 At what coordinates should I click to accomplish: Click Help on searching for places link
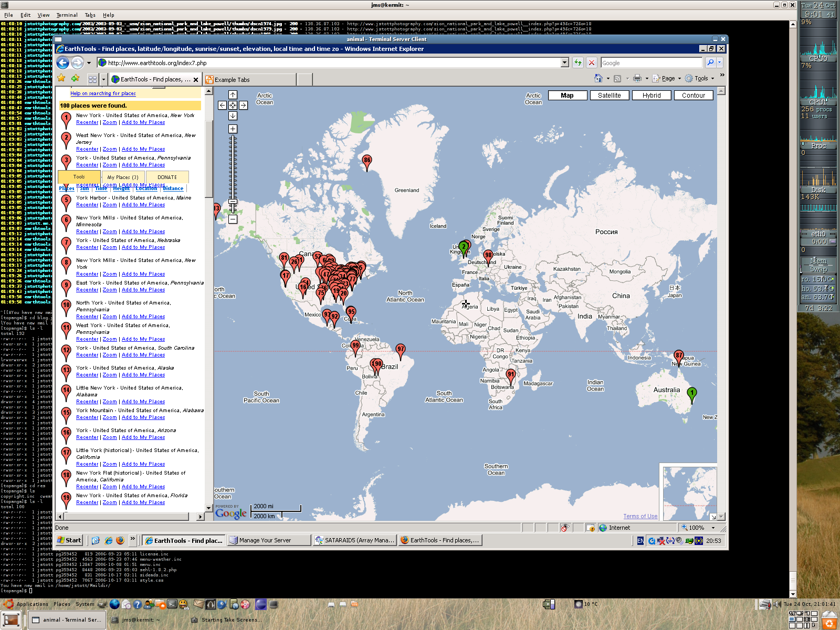pyautogui.click(x=103, y=93)
